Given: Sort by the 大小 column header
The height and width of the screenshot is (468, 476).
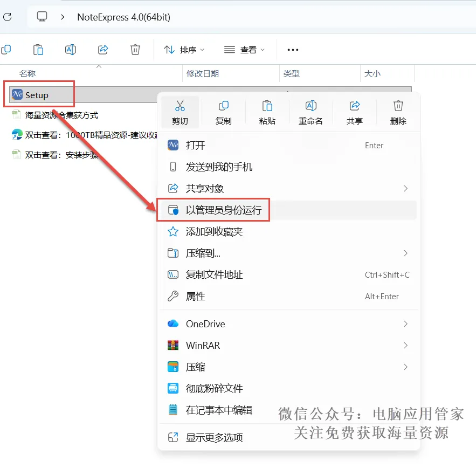Looking at the screenshot, I should point(372,73).
